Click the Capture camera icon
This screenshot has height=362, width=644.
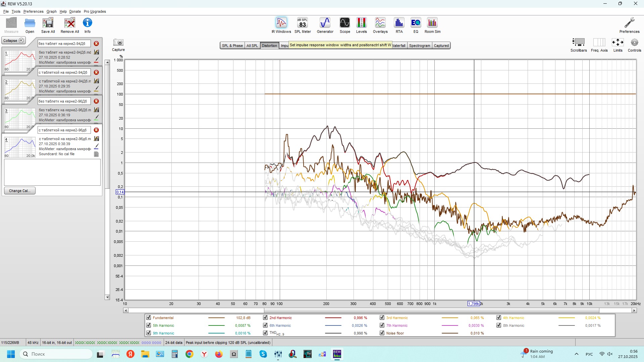coord(118,43)
